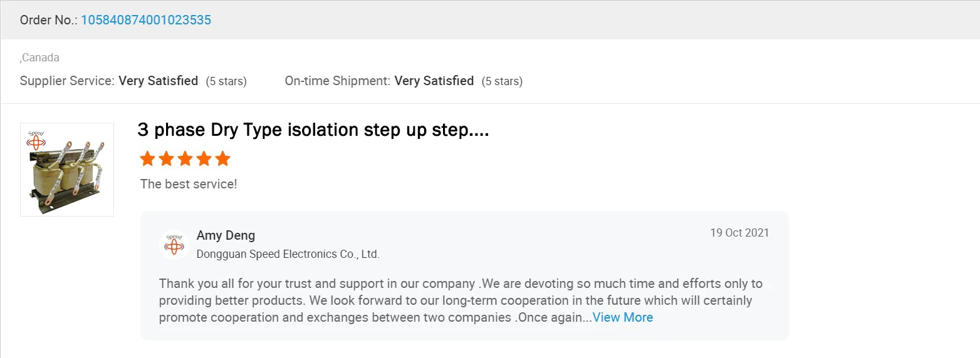Open the 3 phase Dry Type product title
980x358 pixels.
(313, 130)
